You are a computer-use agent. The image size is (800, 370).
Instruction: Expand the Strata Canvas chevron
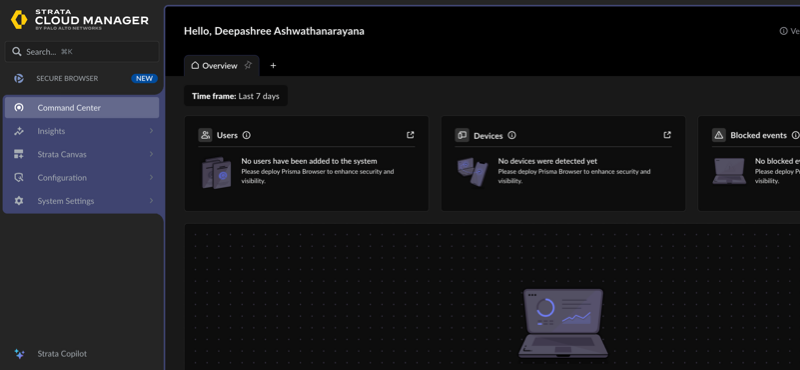tap(151, 154)
